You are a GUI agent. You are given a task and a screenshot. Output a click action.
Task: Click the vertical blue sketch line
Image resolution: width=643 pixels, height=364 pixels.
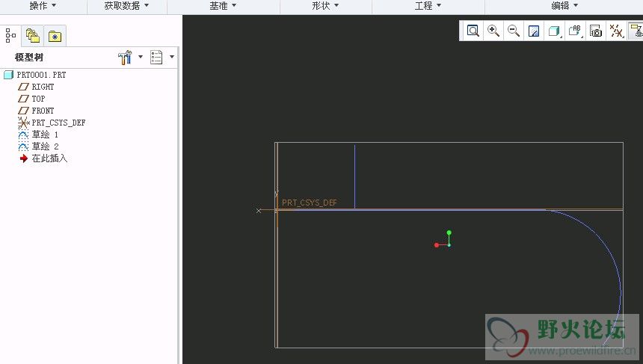(x=354, y=176)
